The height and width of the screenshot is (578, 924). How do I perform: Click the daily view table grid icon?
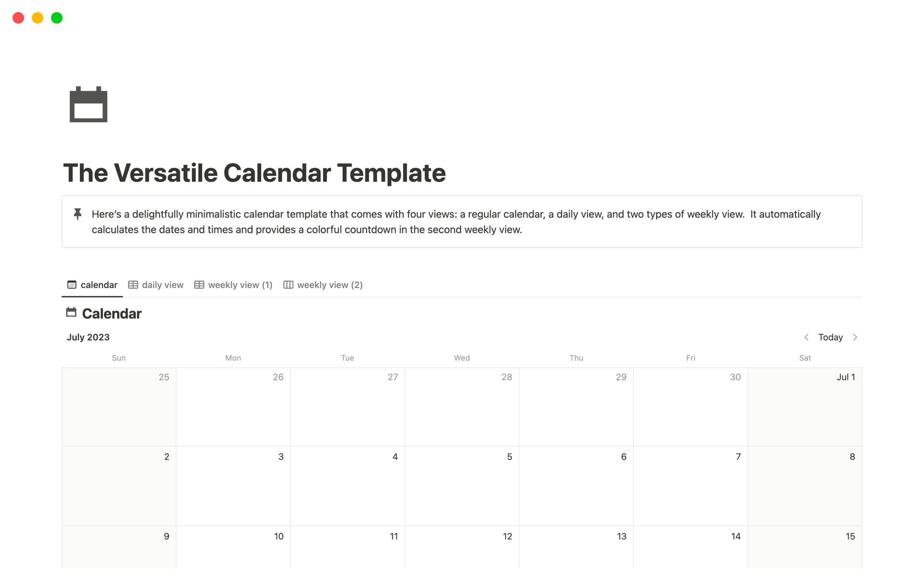[132, 285]
